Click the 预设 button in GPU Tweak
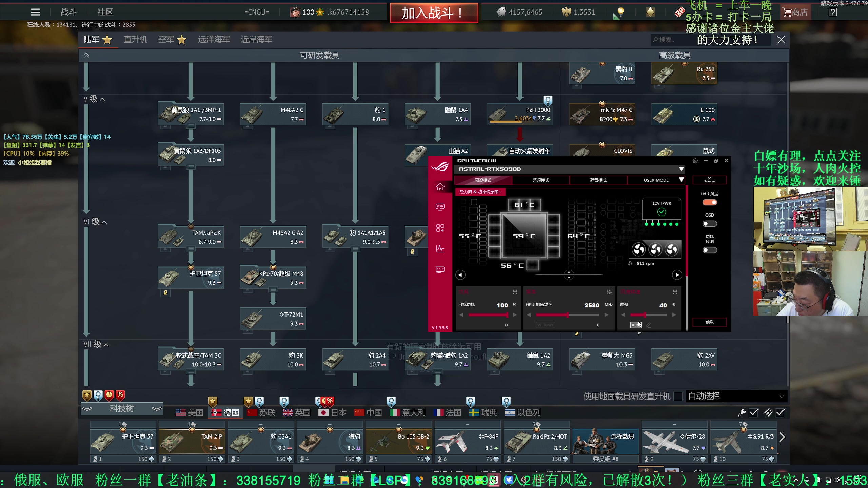Image resolution: width=868 pixels, height=488 pixels. (709, 322)
